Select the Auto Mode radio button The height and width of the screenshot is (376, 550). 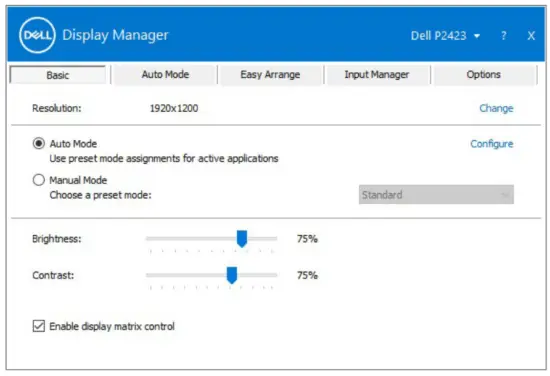tap(39, 143)
